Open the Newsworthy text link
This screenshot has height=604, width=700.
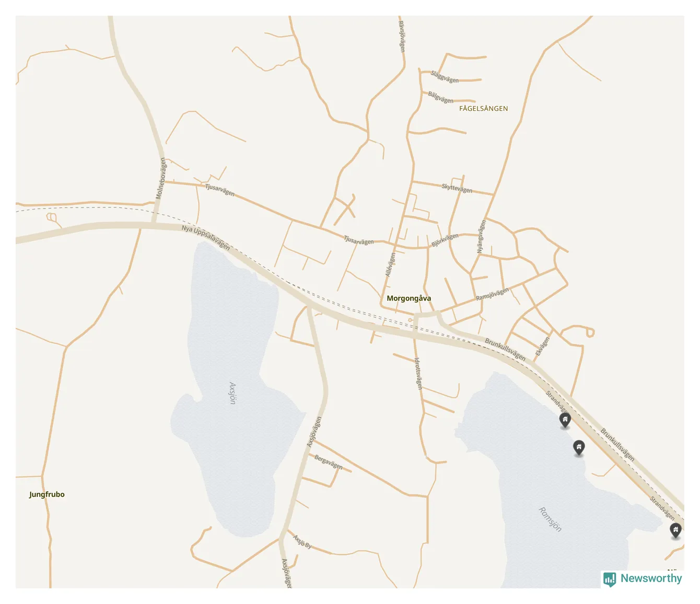(x=651, y=578)
